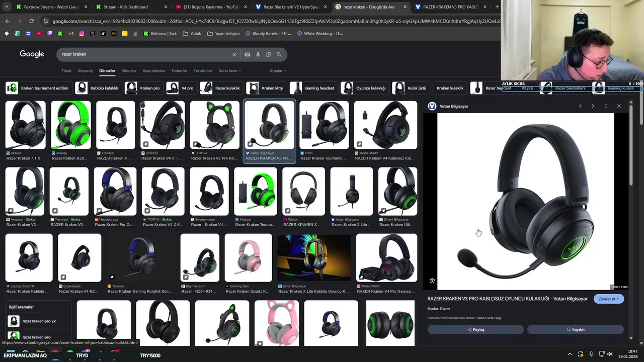Open the X (Twitter) bookmark icon
This screenshot has width=644, height=362.
(x=93, y=34)
